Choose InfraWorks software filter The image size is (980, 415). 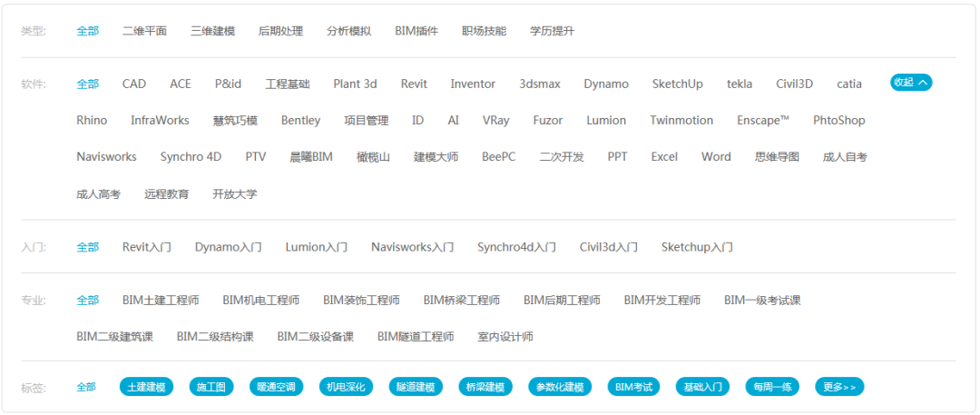click(160, 120)
